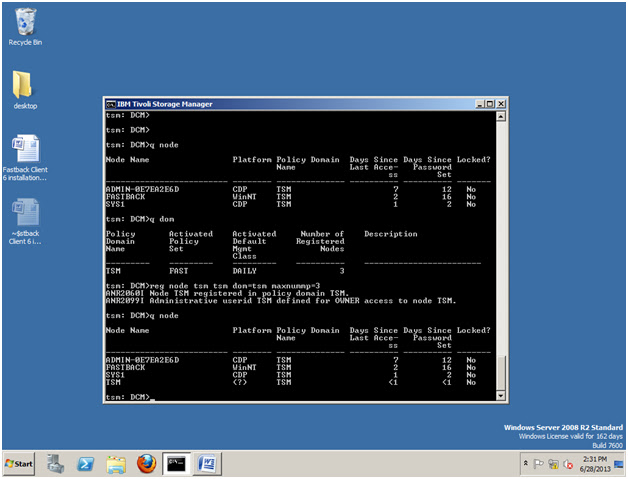
Task: Open Action Center flag tray icon
Action: (x=539, y=464)
